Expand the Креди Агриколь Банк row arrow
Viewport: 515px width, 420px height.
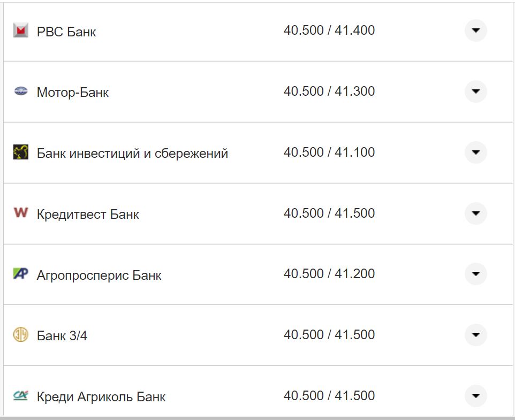(x=475, y=396)
